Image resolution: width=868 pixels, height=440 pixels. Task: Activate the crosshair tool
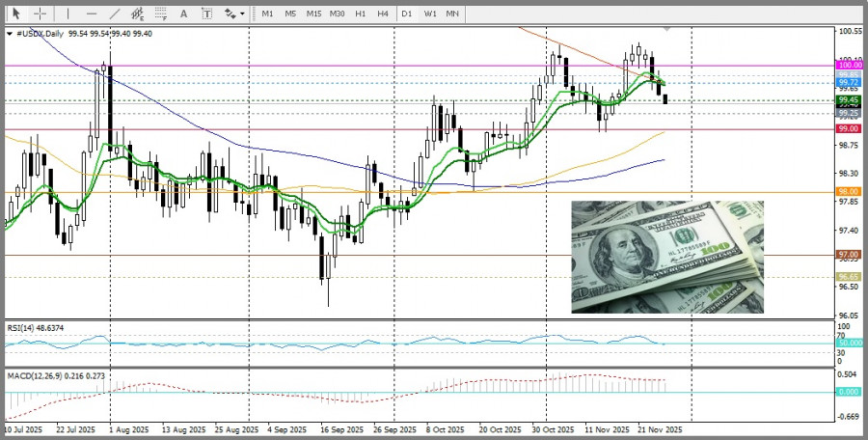pyautogui.click(x=41, y=14)
